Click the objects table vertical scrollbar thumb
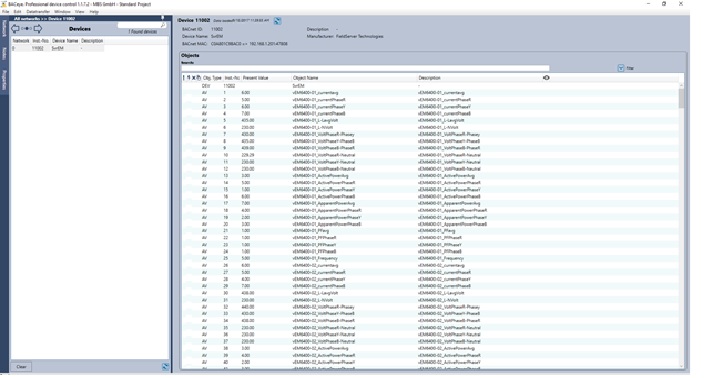This screenshot has height=378, width=718. pyautogui.click(x=681, y=99)
